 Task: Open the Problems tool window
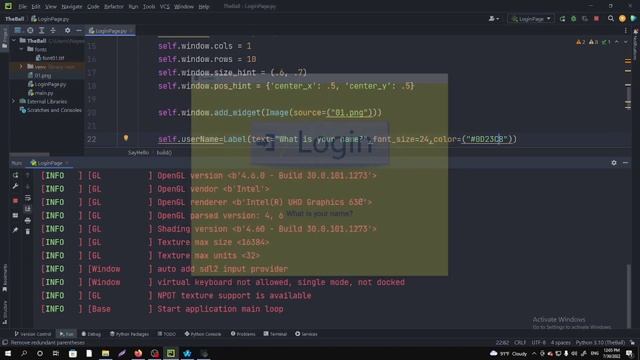243,334
